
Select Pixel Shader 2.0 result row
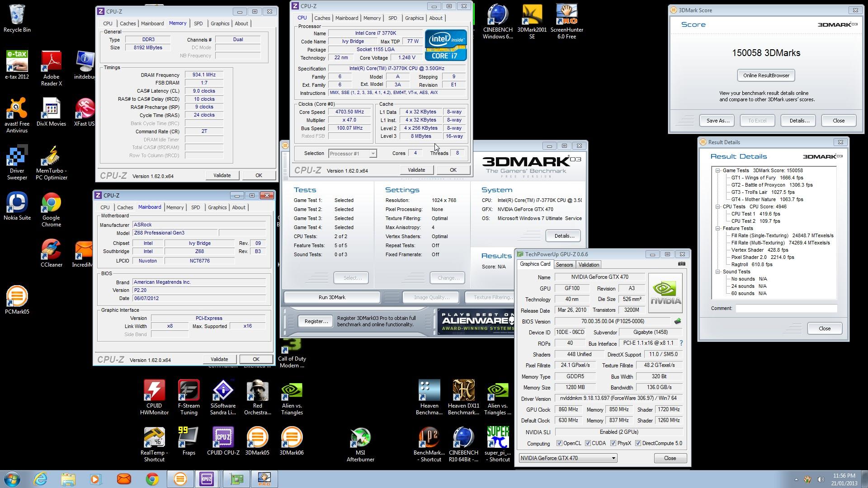(763, 257)
